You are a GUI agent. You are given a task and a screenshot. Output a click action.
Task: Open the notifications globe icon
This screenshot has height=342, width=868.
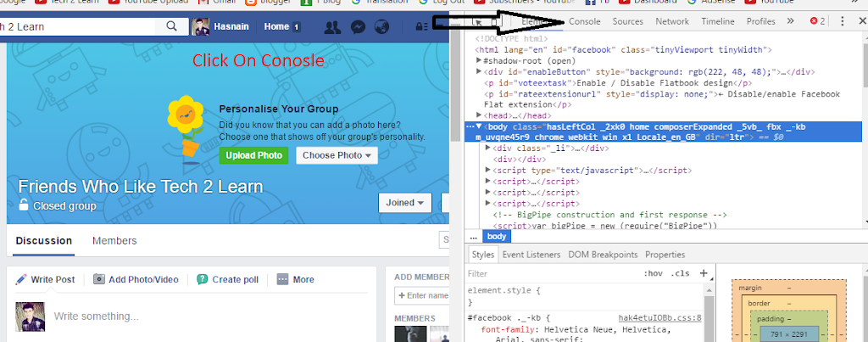381,26
